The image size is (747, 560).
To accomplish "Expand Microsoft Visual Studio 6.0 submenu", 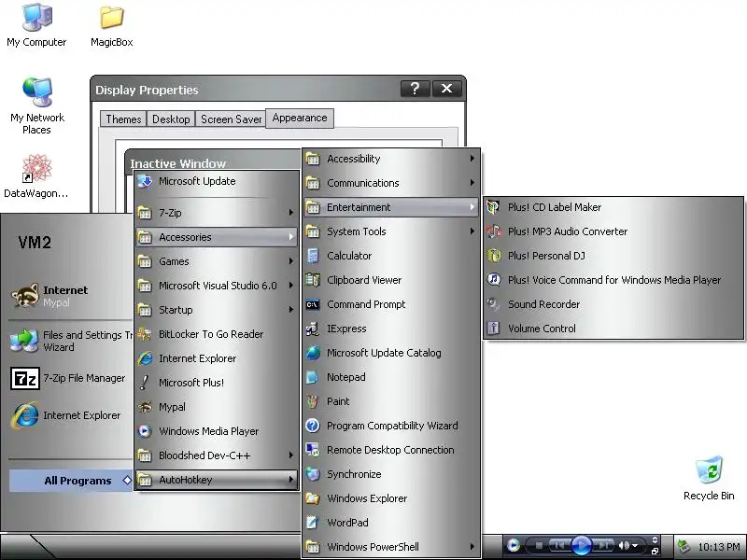I will click(x=217, y=286).
